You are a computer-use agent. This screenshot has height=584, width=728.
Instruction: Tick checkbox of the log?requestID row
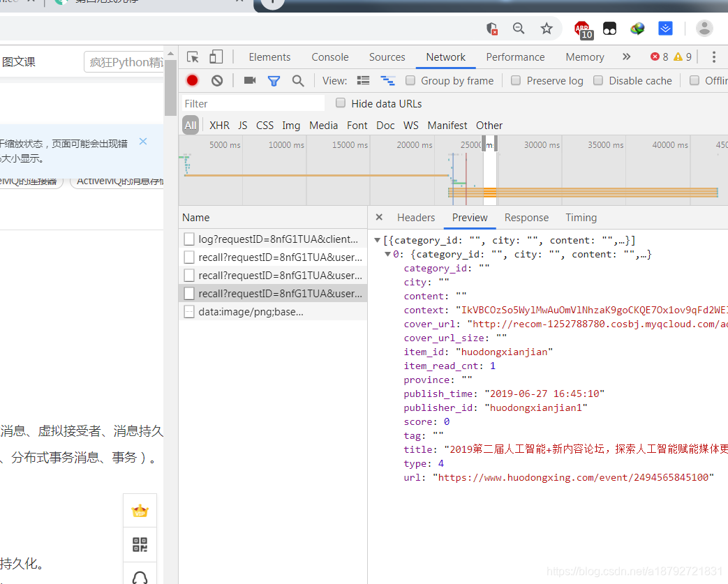point(189,239)
